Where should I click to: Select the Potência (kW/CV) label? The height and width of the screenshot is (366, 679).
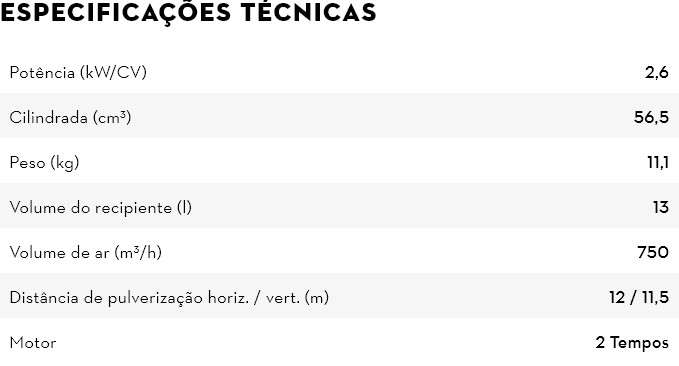click(x=78, y=73)
